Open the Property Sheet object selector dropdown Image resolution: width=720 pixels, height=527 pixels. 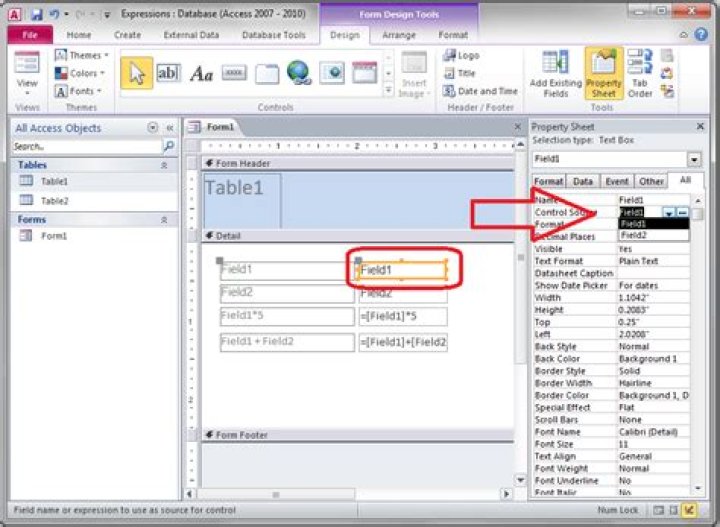tap(694, 159)
